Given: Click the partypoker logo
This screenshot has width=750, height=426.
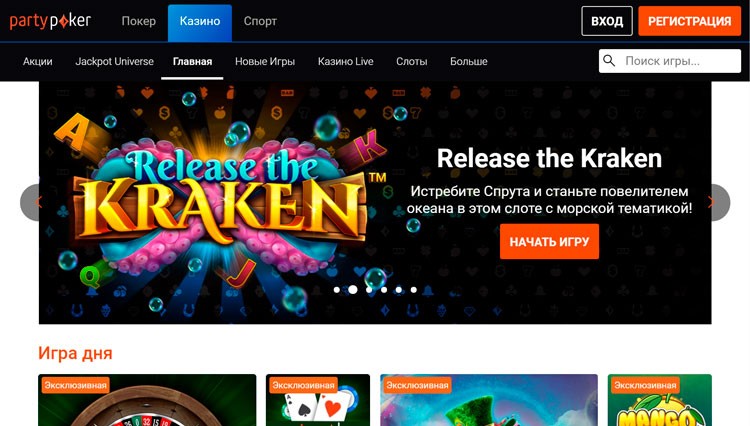Looking at the screenshot, I should pyautogui.click(x=50, y=21).
